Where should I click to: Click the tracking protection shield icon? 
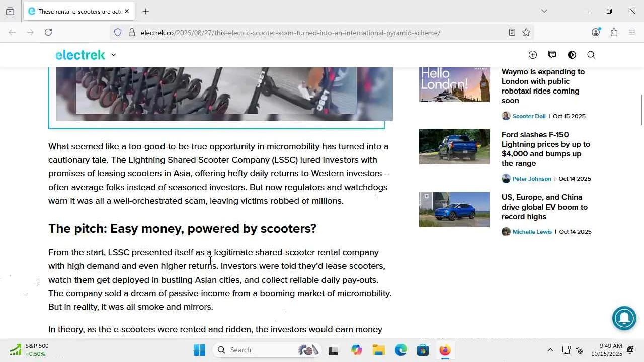(x=118, y=33)
